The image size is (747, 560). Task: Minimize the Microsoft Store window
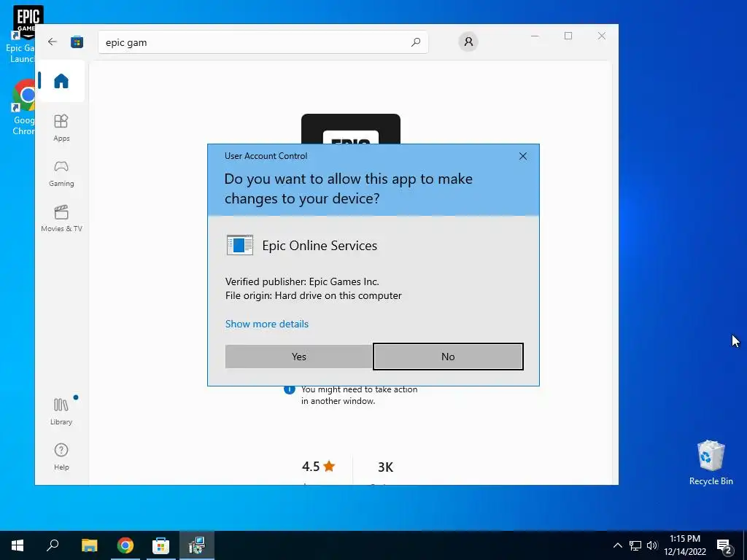(535, 36)
